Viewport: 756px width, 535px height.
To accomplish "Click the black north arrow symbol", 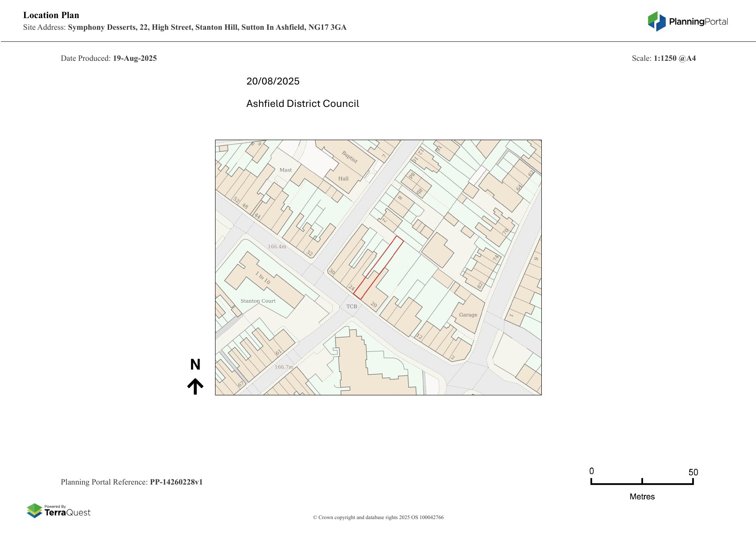I will (195, 386).
